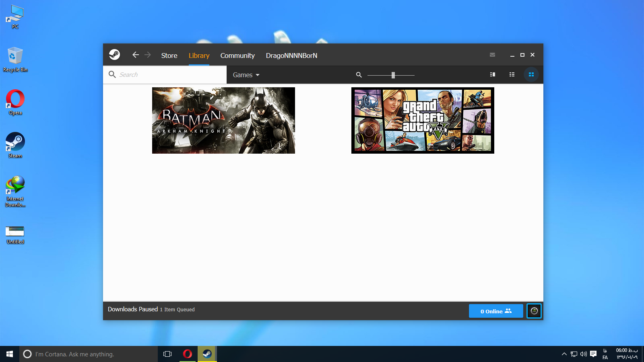This screenshot has height=362, width=644.
Task: Click the Steam logo in header
Action: [114, 55]
